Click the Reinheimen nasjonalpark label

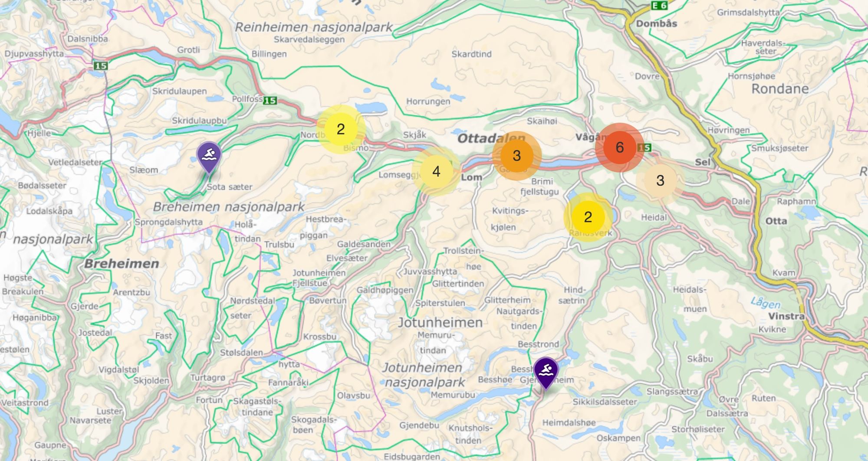coord(313,27)
